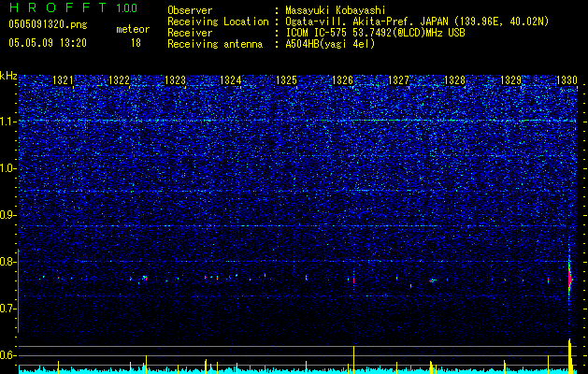Click the 1324 time marker

point(230,80)
